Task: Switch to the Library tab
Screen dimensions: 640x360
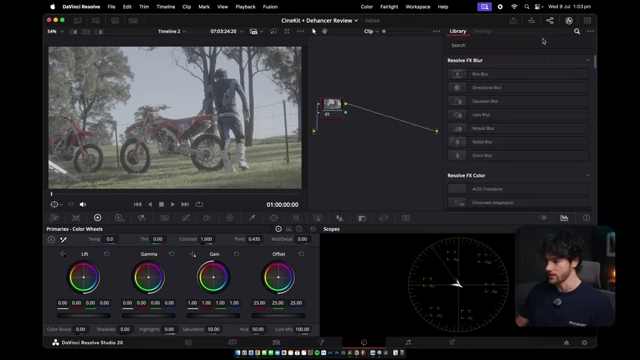Action: coord(458,31)
